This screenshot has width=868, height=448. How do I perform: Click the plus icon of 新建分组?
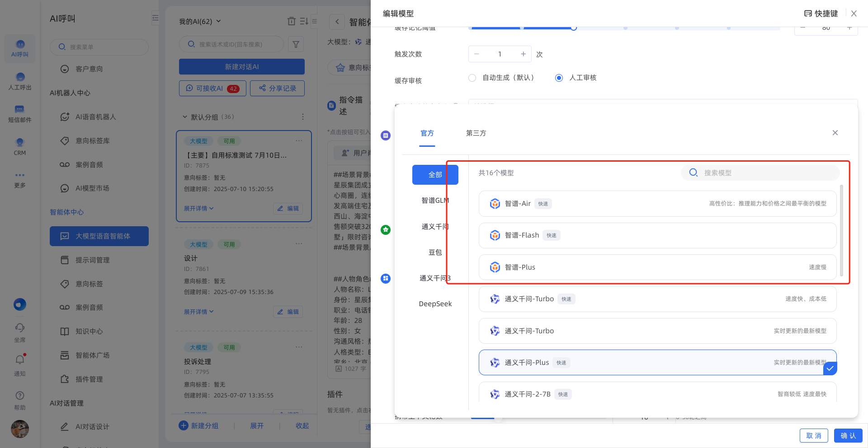point(183,425)
